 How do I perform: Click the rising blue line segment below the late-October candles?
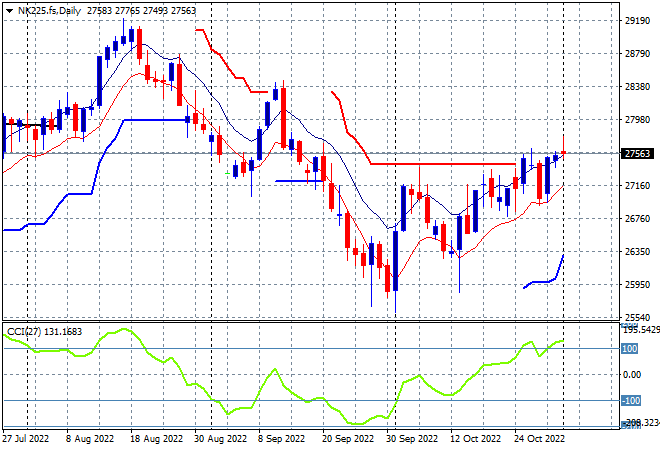click(543, 272)
